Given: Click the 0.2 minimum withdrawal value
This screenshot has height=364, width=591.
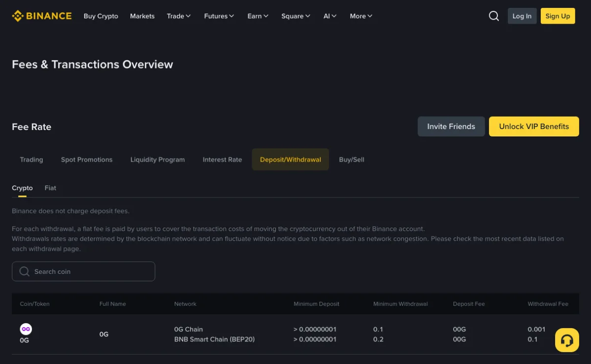Looking at the screenshot, I should (378, 339).
